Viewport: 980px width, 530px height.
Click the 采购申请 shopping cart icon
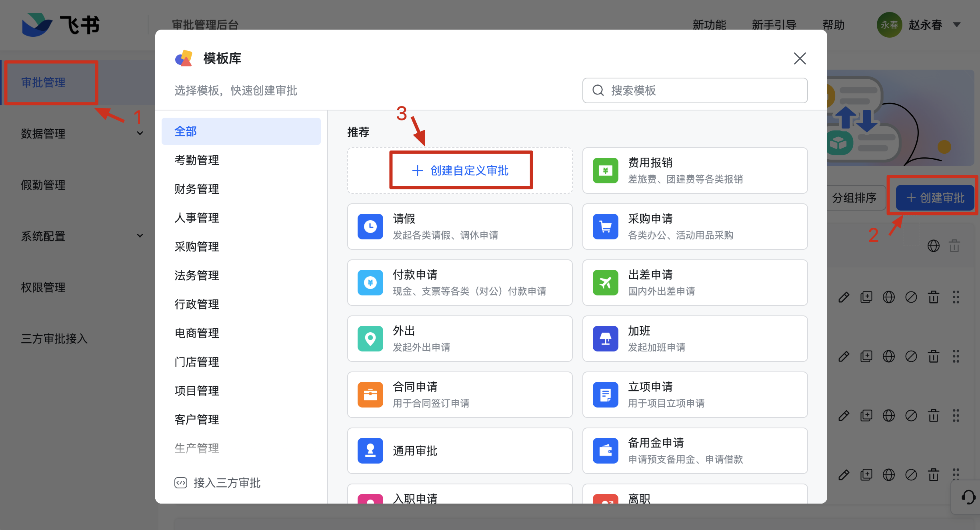tap(605, 227)
